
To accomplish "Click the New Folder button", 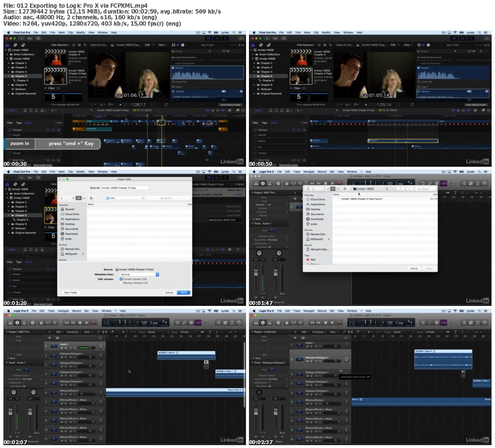I will pyautogui.click(x=71, y=293).
